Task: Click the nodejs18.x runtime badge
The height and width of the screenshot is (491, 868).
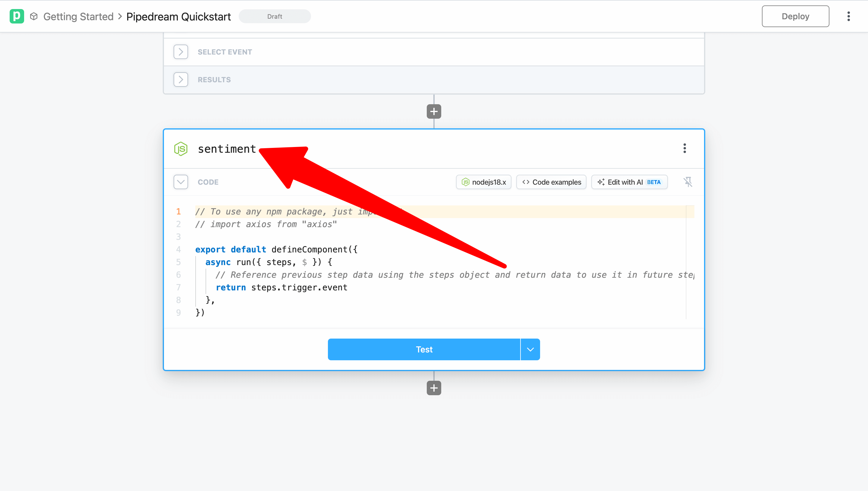Action: 483,182
